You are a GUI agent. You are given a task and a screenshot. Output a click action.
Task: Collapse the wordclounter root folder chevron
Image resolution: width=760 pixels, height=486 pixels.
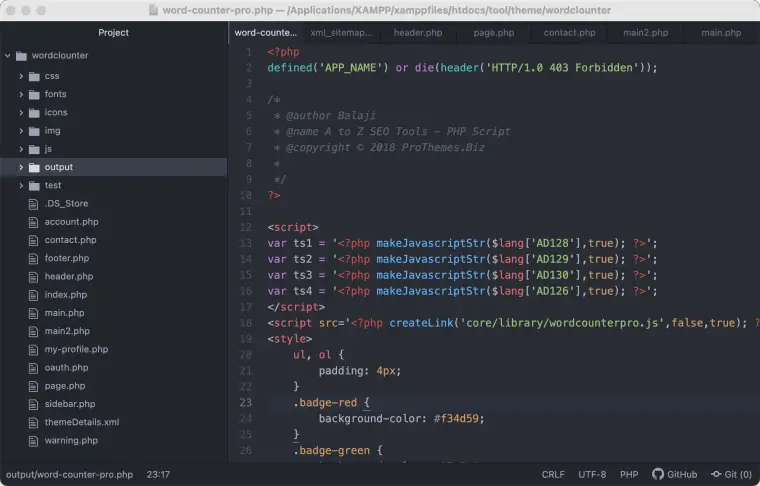[8, 56]
